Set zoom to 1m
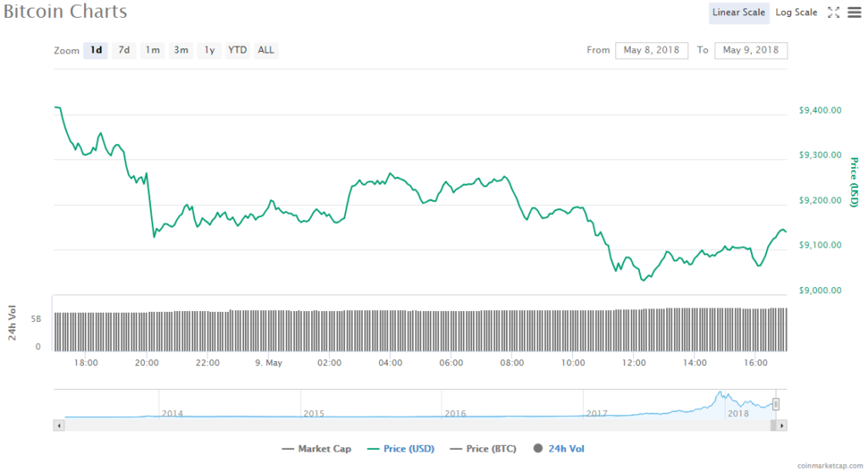Viewport: 868px width, 472px height. pos(153,50)
